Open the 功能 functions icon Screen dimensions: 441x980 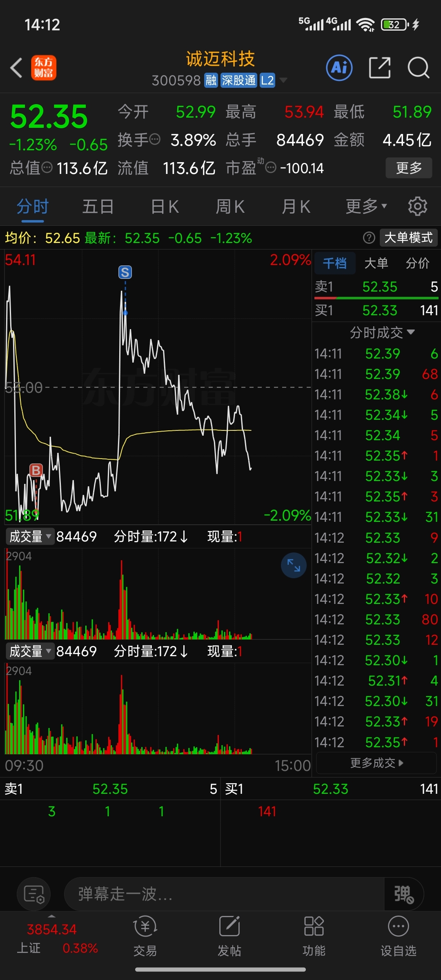tap(314, 937)
